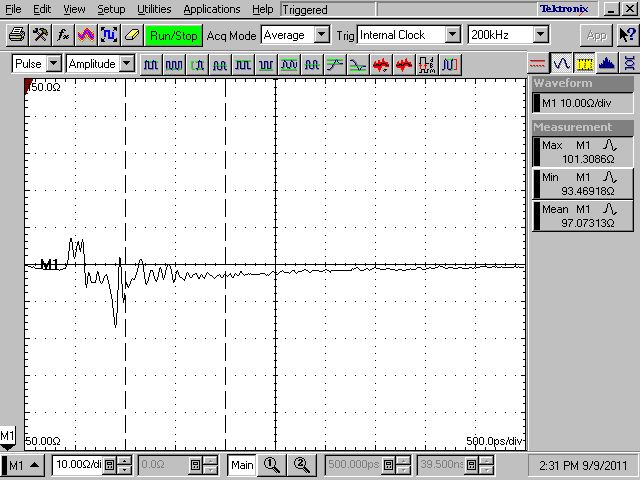
Task: Toggle the waveform readout icon
Action: coord(562,64)
